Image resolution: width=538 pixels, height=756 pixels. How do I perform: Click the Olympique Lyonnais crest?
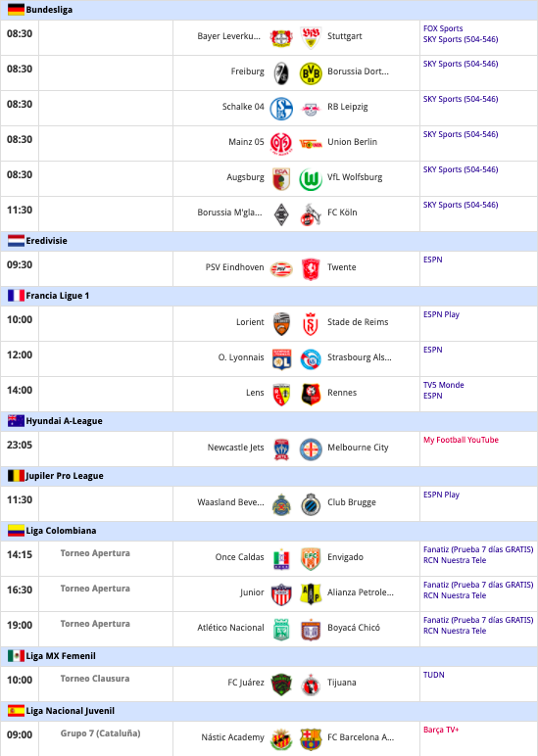click(281, 359)
